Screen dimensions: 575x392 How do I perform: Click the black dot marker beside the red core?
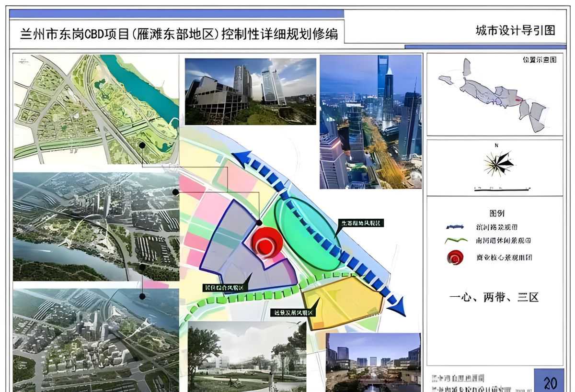click(x=259, y=223)
